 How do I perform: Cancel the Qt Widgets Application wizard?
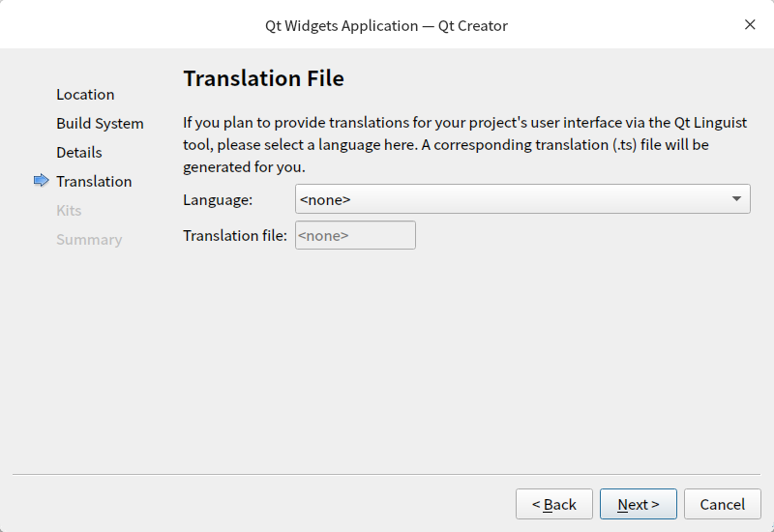722,504
